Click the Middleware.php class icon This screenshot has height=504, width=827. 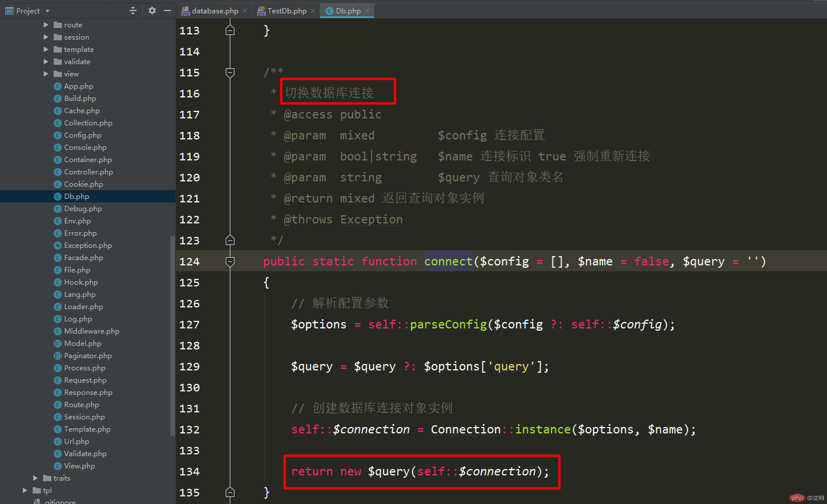pos(58,331)
